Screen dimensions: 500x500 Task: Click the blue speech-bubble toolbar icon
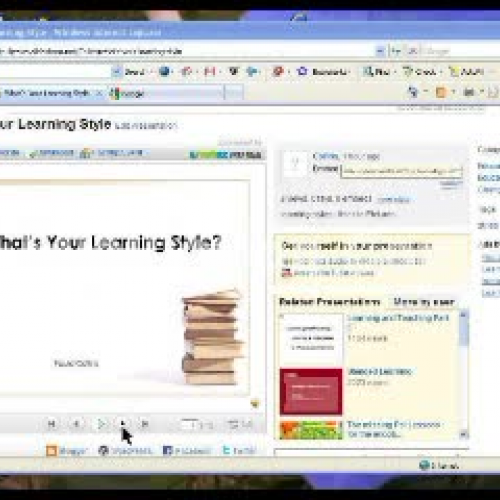coord(253,71)
